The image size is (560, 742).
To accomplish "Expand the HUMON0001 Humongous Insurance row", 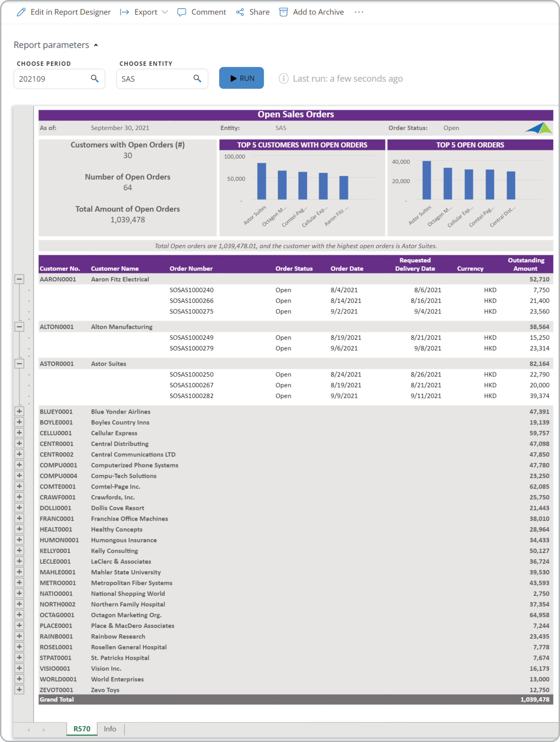I will (19, 540).
